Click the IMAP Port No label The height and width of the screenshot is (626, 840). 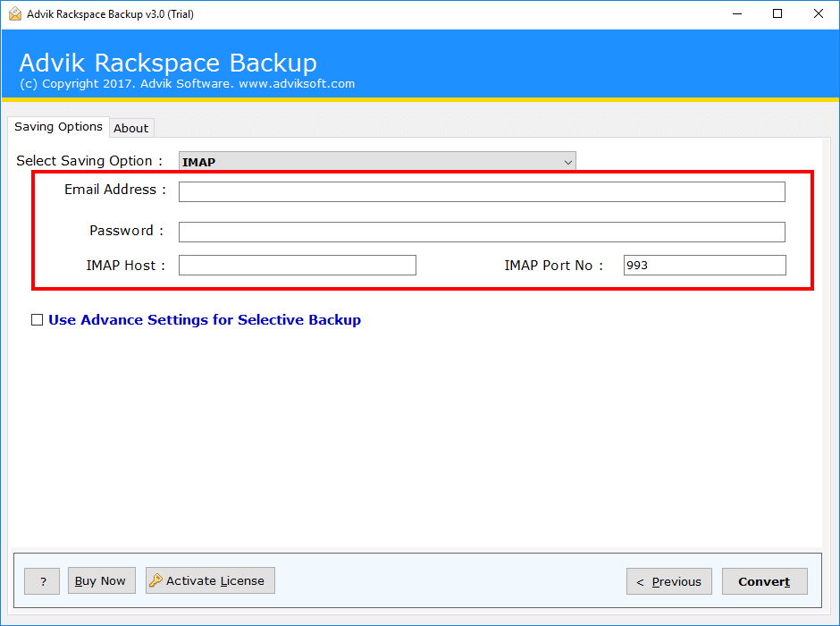553,266
